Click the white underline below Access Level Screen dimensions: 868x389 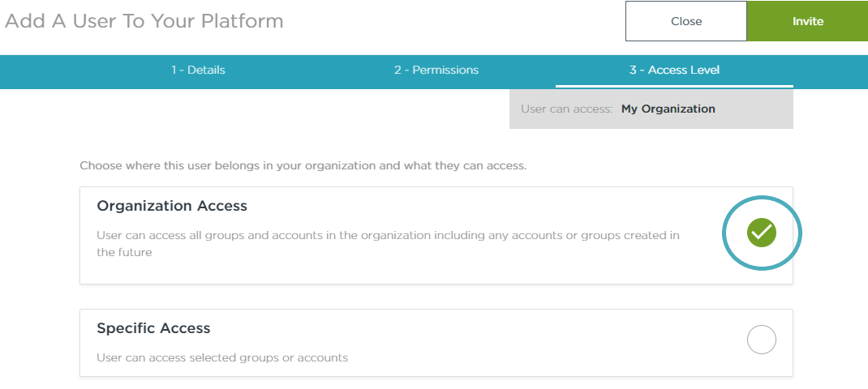click(x=674, y=86)
